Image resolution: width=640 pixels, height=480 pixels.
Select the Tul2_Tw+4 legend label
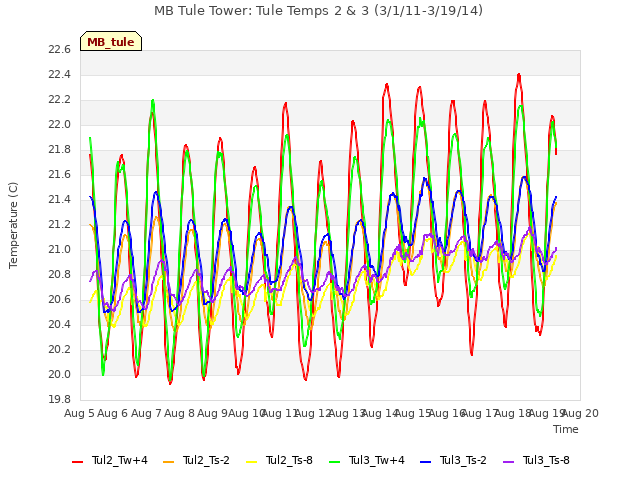click(120, 460)
